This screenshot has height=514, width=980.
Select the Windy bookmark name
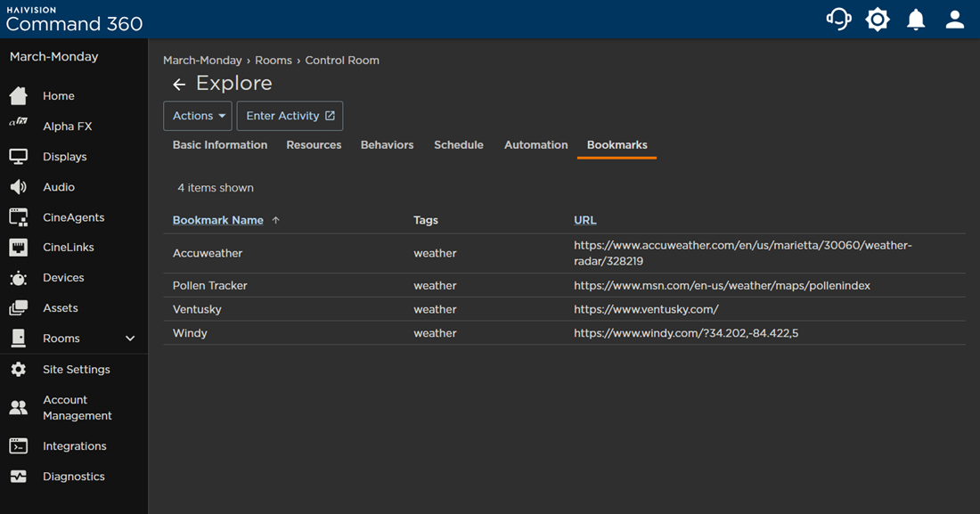click(x=190, y=332)
